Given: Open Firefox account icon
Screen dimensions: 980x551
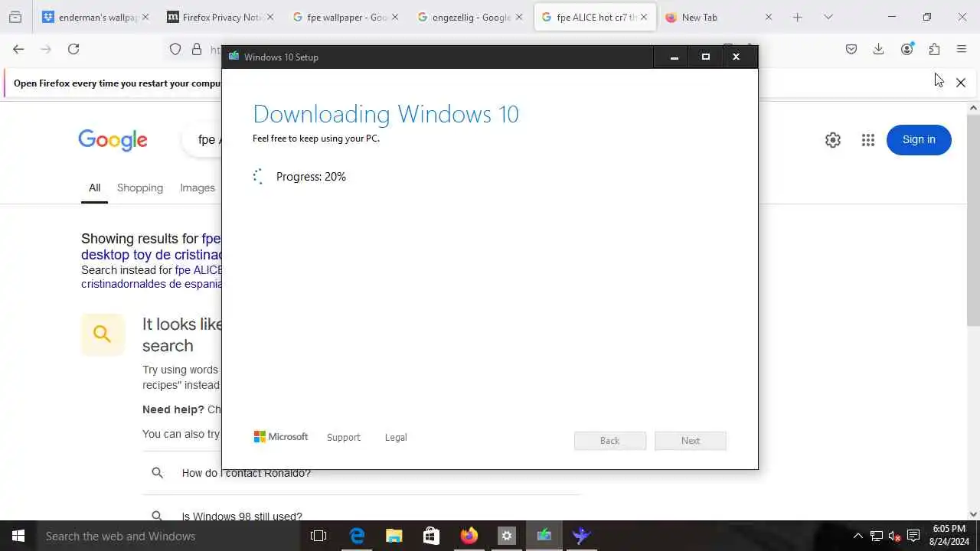Looking at the screenshot, I should (x=906, y=49).
